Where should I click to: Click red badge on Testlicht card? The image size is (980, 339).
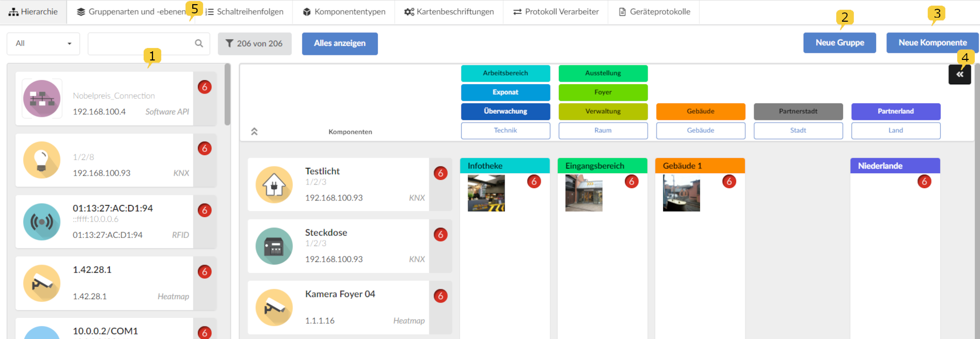click(x=440, y=173)
